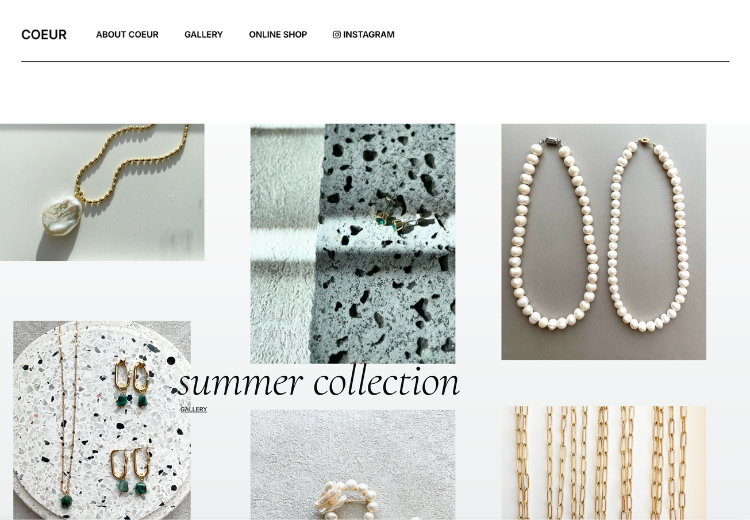Open the INSTAGRAM text link

click(x=369, y=34)
